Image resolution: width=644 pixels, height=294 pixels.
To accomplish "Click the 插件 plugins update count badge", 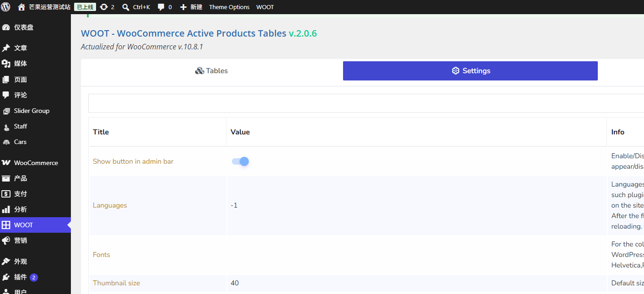I will [x=34, y=277].
